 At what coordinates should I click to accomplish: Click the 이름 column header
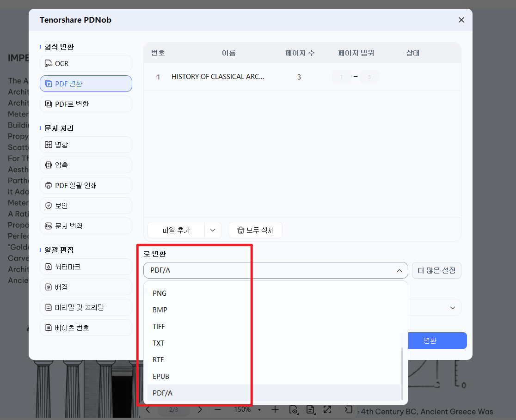click(x=229, y=53)
